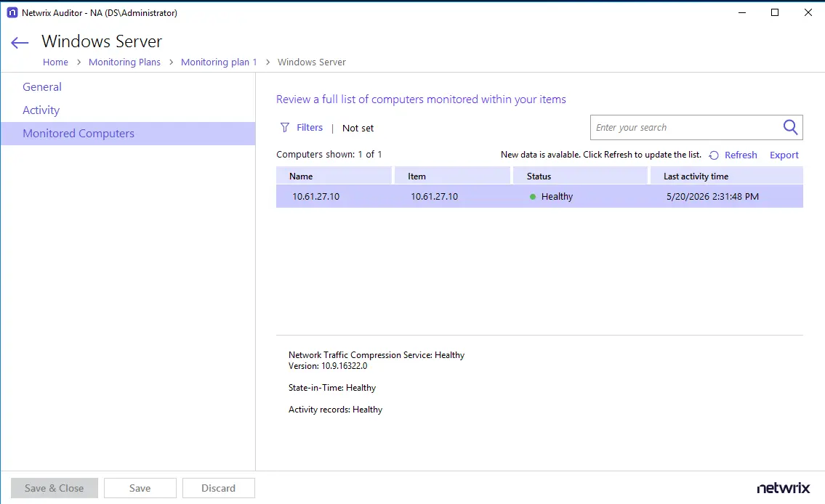Open Monitoring plan 1 breadcrumb
This screenshot has width=825, height=504.
[x=219, y=62]
